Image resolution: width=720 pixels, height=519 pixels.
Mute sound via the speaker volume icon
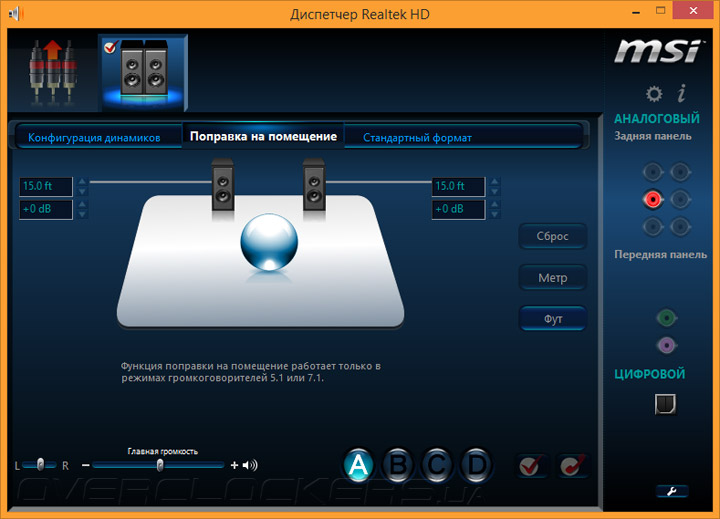tap(250, 465)
